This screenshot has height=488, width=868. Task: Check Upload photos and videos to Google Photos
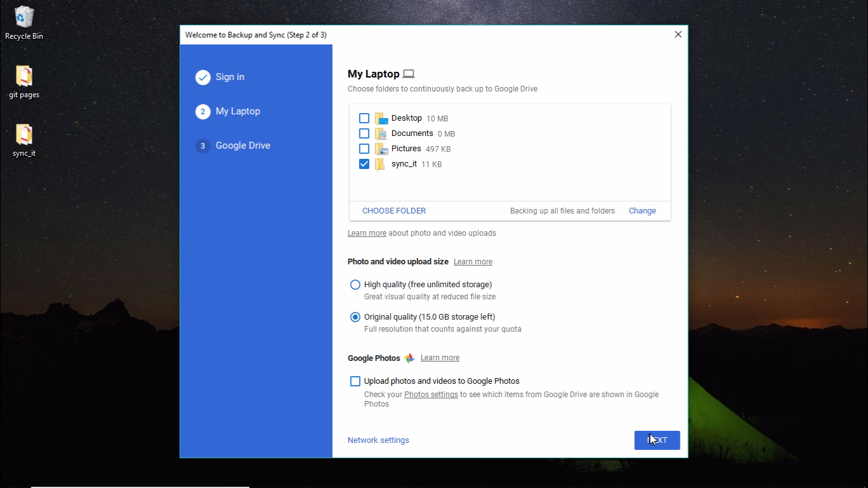click(x=355, y=381)
